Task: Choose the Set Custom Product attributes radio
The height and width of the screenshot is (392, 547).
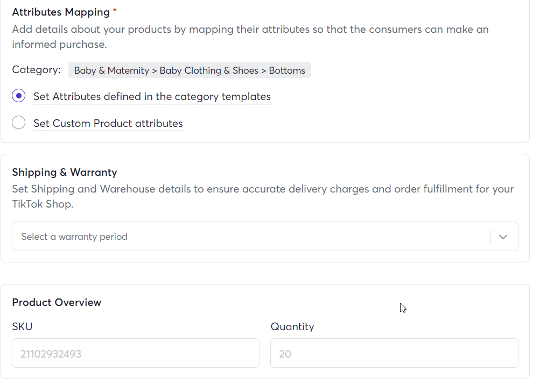Action: [x=19, y=123]
